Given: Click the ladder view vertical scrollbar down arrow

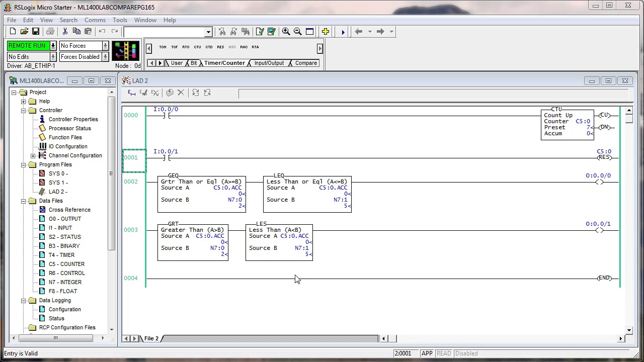Looking at the screenshot, I should (629, 330).
